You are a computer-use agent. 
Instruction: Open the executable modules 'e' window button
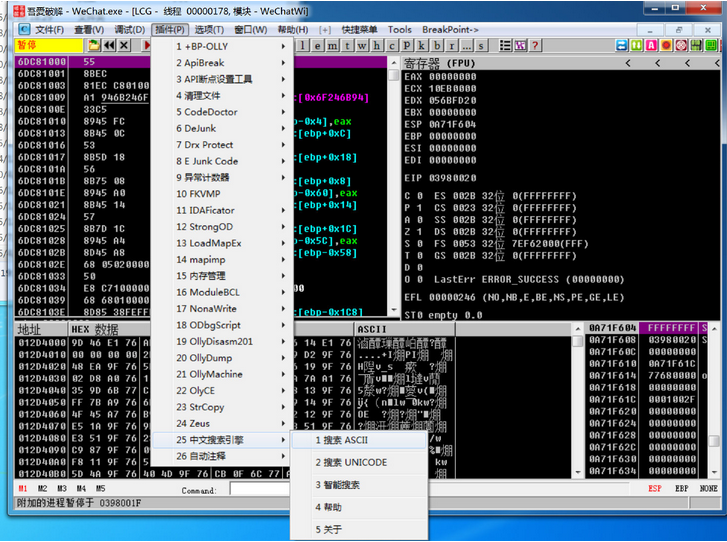point(318,45)
